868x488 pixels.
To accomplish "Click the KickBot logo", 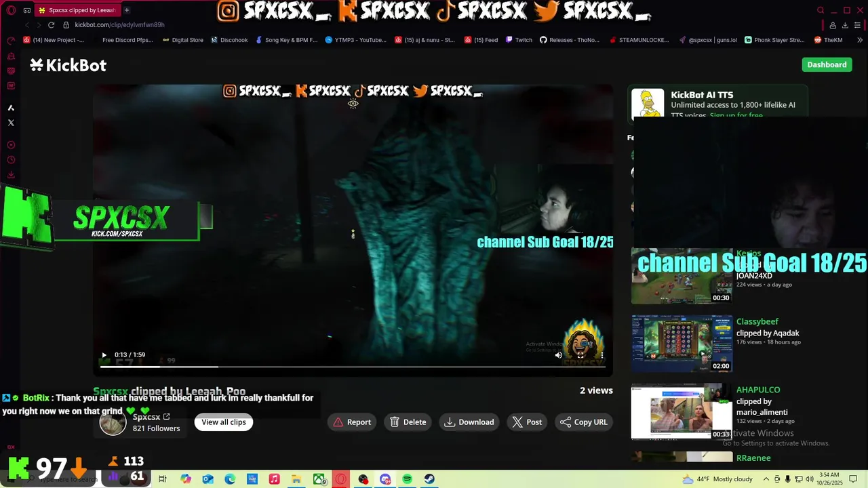I will pyautogui.click(x=68, y=65).
